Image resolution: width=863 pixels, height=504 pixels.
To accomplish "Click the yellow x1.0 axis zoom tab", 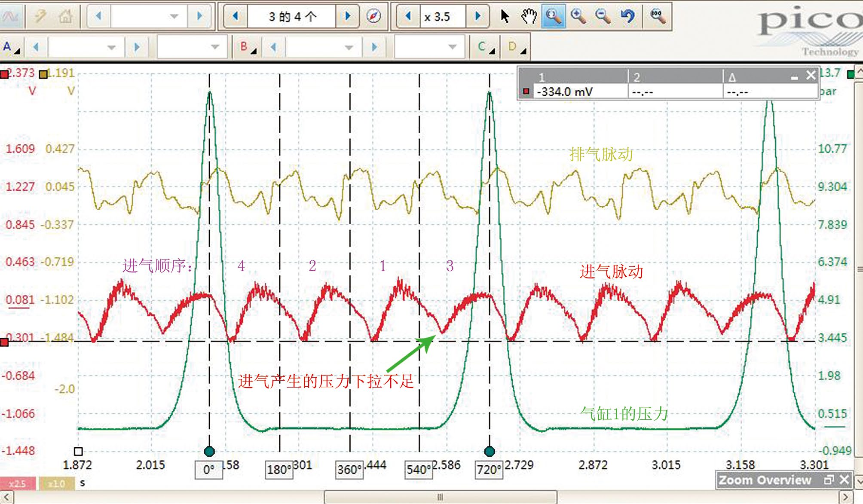I will point(56,483).
